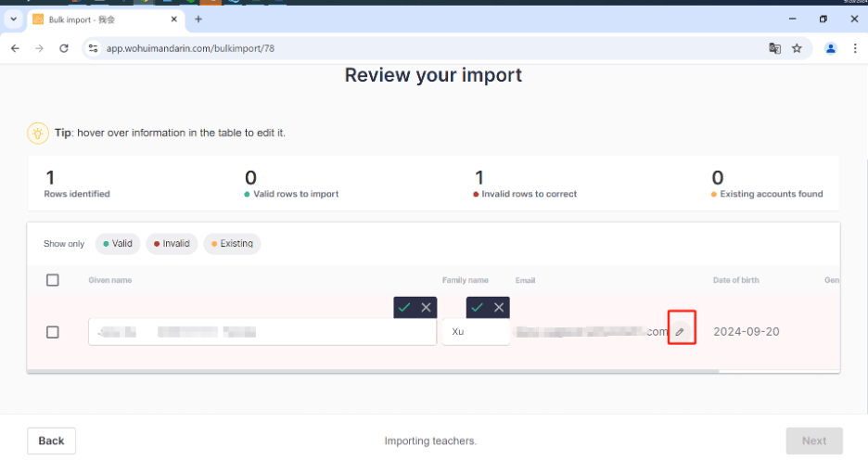Check the teacher row checkbox
This screenshot has width=868, height=460.
(x=53, y=332)
